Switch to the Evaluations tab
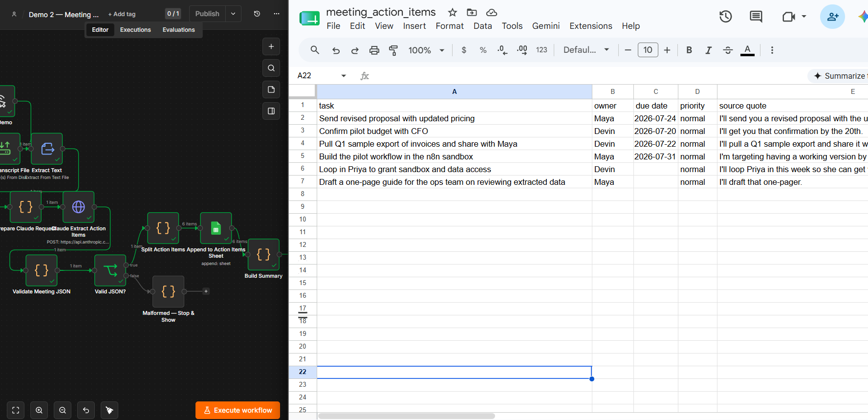This screenshot has height=420, width=868. tap(178, 30)
